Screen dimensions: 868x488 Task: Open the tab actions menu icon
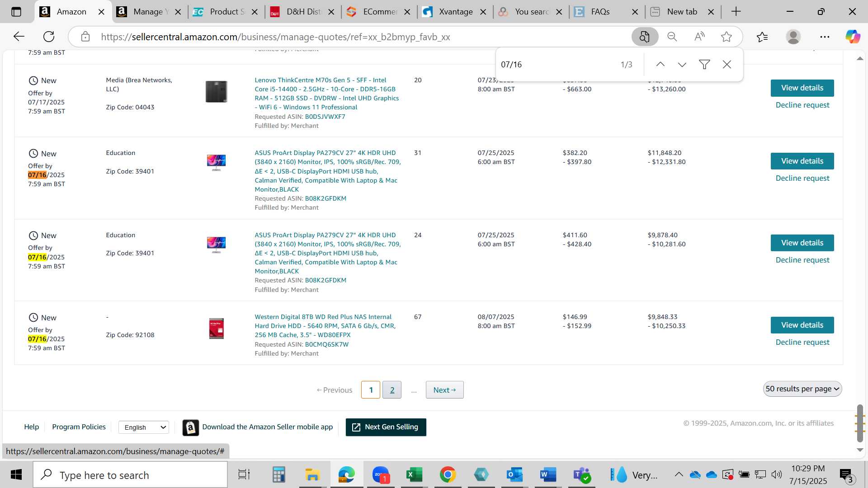tap(16, 12)
